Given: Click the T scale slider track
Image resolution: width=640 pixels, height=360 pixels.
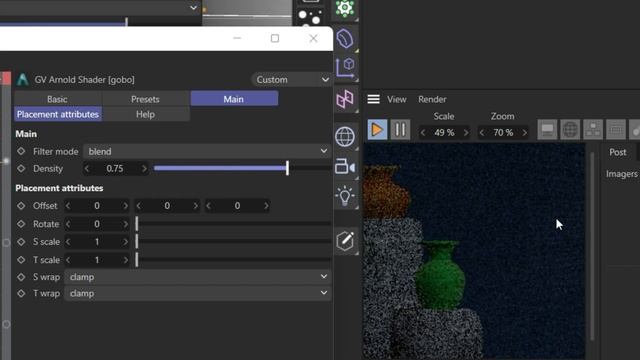Looking at the screenshot, I should 233,260.
